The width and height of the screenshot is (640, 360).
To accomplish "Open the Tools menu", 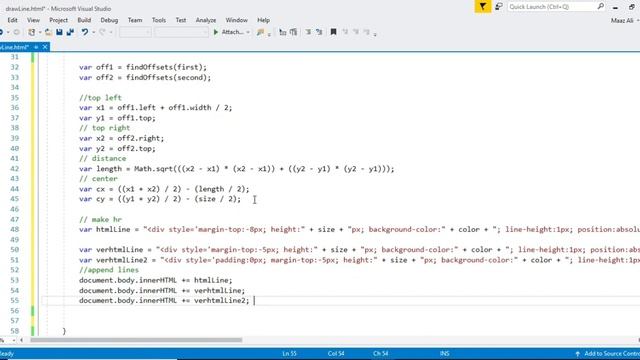I will coord(159,20).
